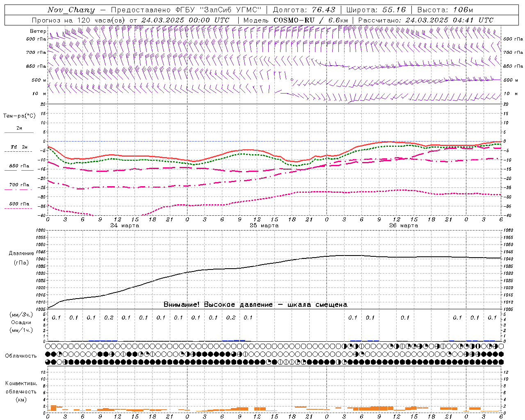Click the 'Долгота: 76.43' header field

point(304,10)
